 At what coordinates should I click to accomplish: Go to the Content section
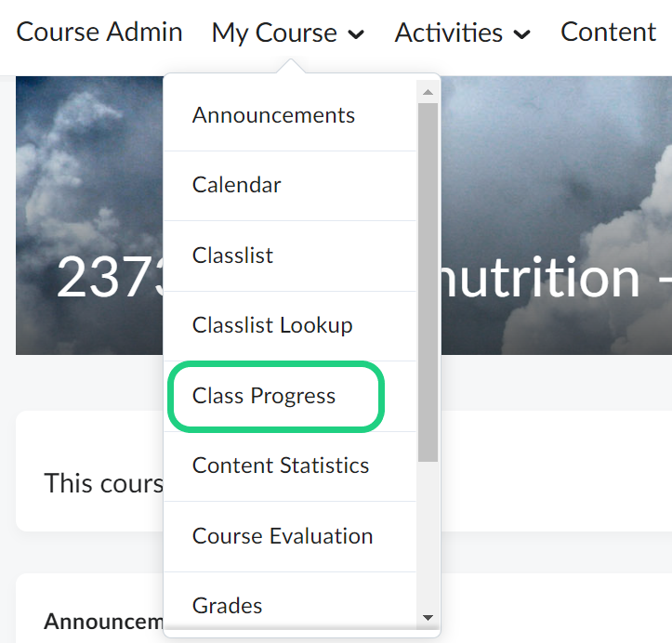(608, 33)
